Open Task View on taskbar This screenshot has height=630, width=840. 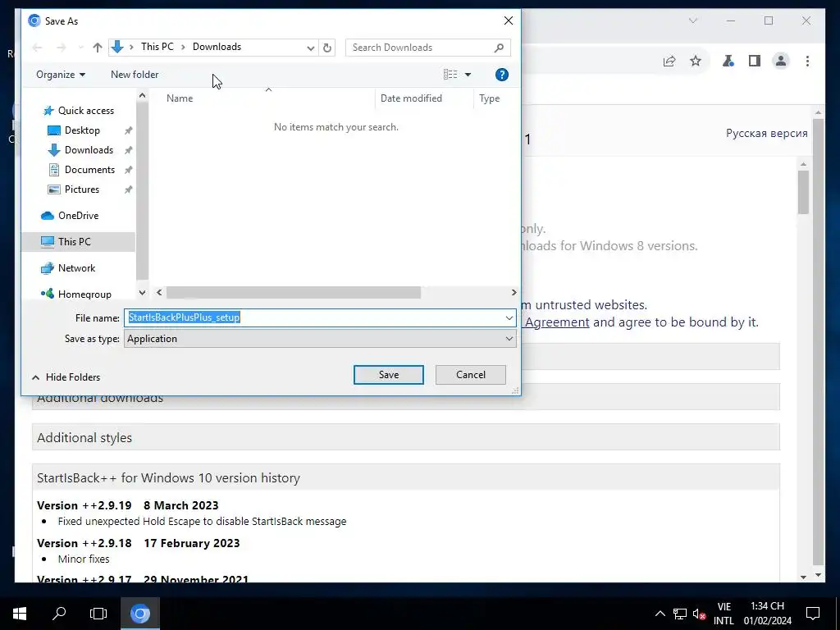point(98,614)
